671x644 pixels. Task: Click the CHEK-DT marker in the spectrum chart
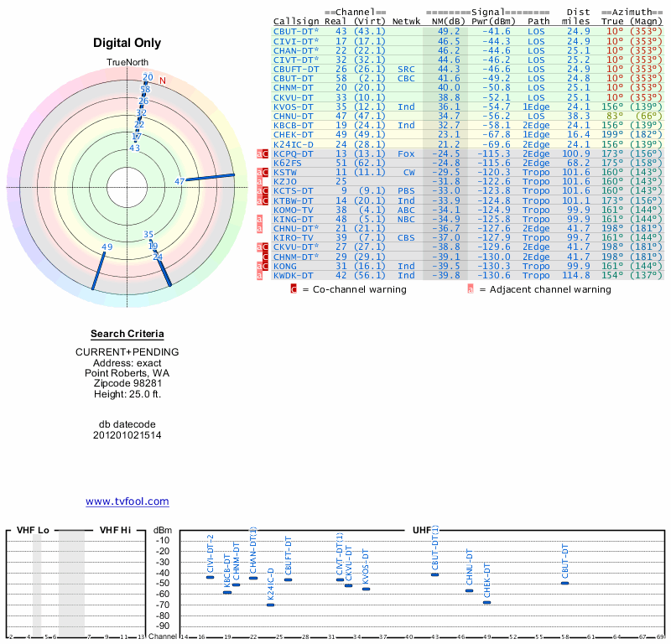pos(487,603)
